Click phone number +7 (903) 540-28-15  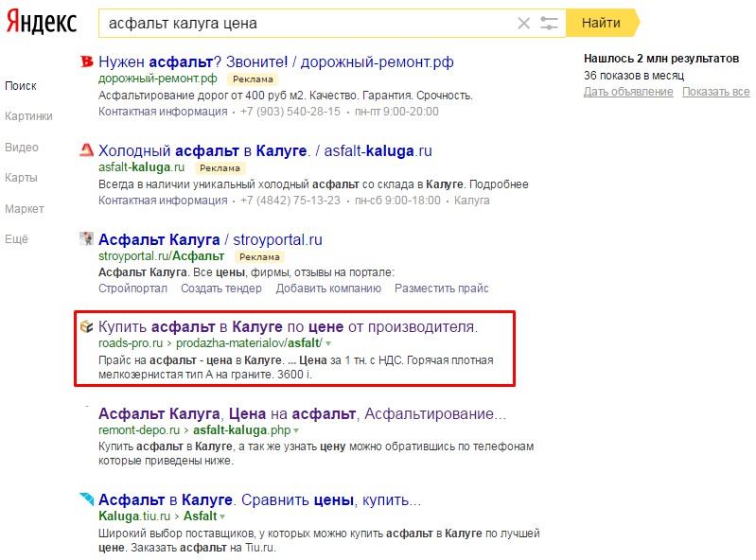tap(290, 112)
